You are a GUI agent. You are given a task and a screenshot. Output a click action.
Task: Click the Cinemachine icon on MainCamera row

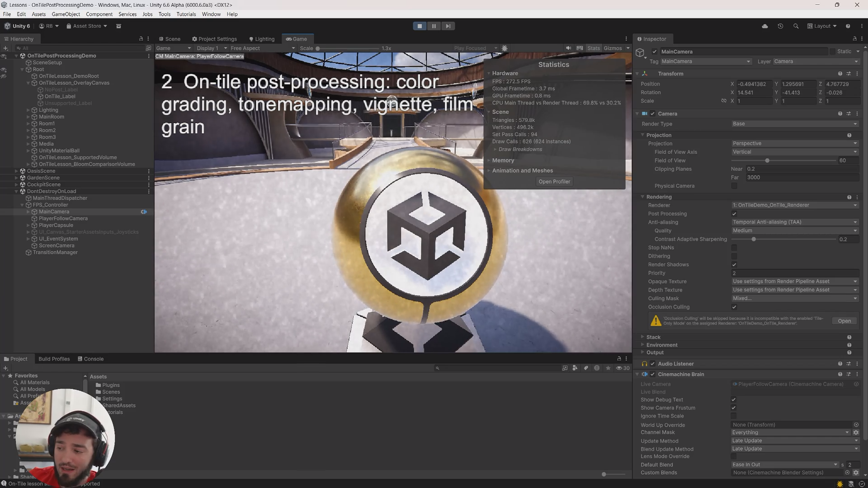(144, 212)
